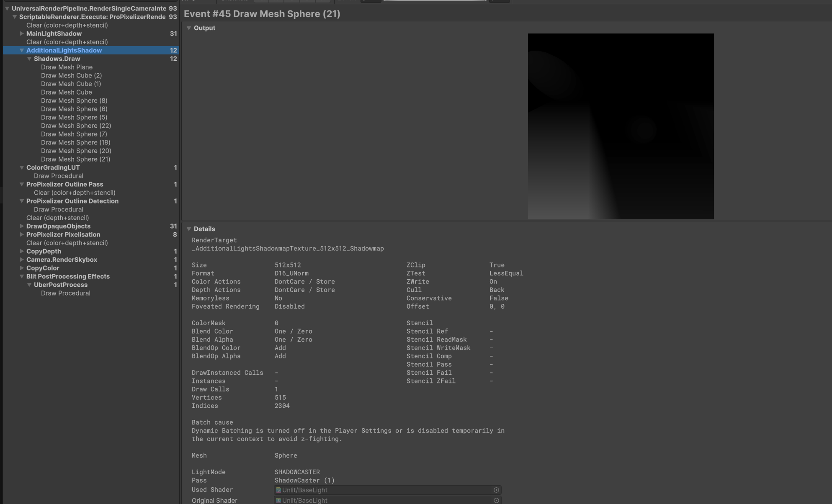Collapse the ProPixelizer Outline Pass group
832x504 pixels.
[22, 184]
